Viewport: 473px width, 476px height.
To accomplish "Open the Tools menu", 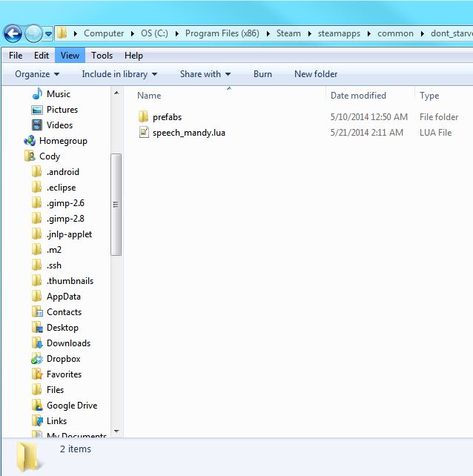I will pyautogui.click(x=102, y=56).
